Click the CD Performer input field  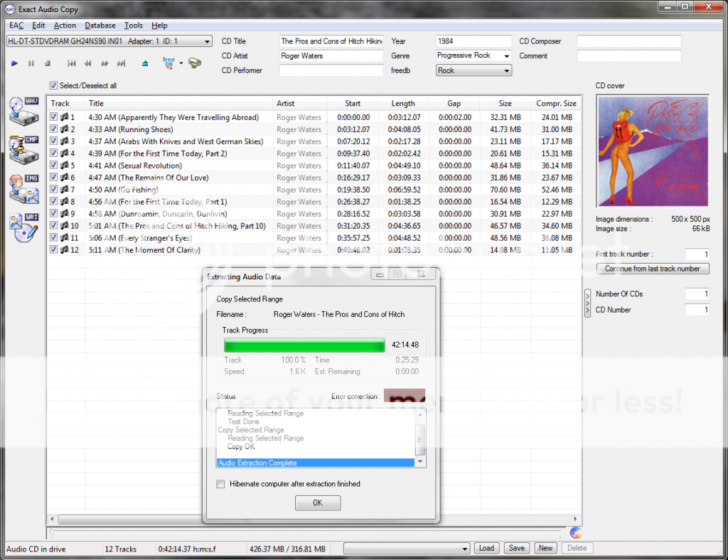[331, 70]
